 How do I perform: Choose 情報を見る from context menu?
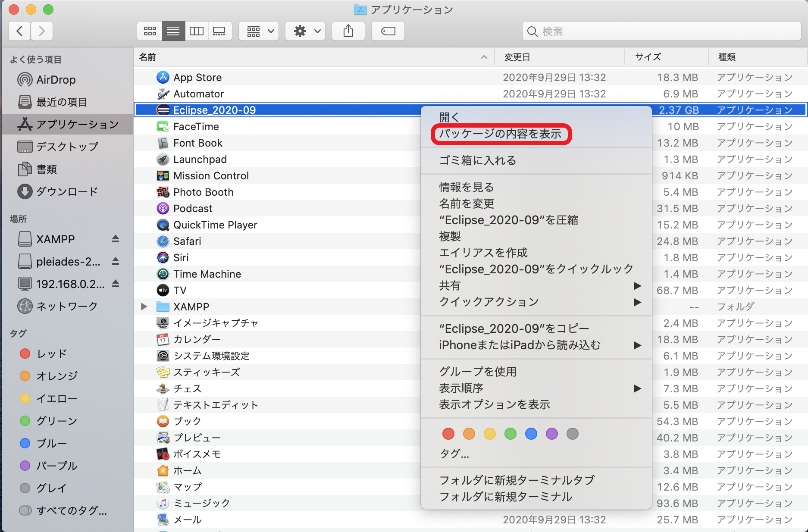click(536, 187)
